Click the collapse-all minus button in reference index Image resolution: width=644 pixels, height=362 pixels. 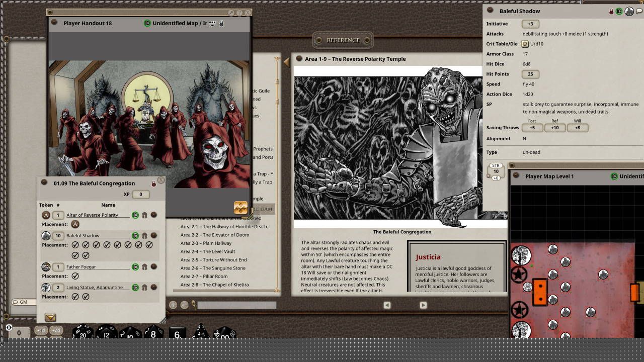coord(184,305)
